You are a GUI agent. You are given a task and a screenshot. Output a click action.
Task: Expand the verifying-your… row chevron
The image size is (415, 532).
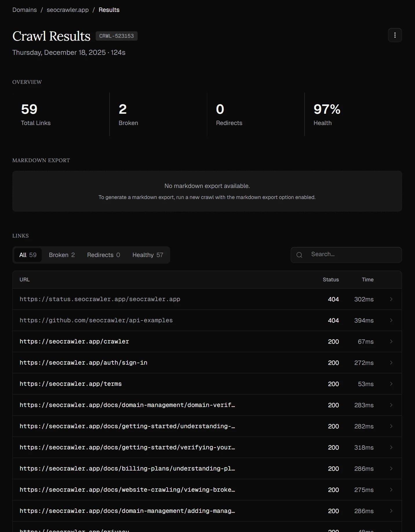coord(391,447)
